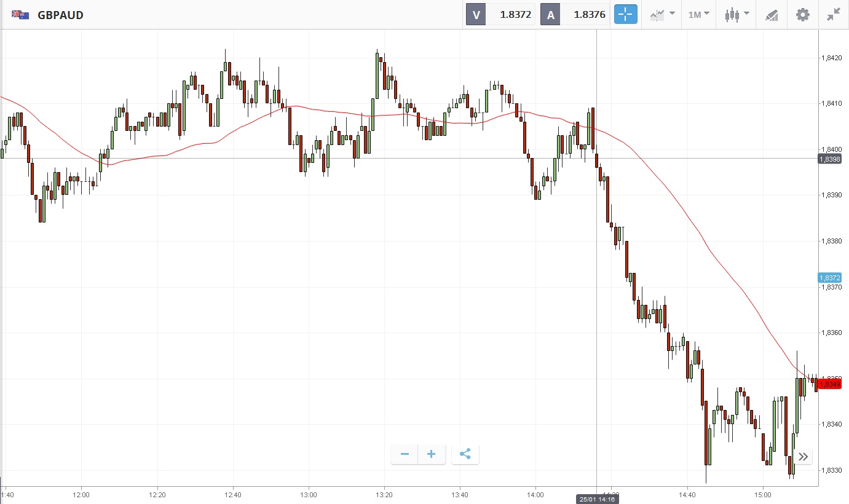Image resolution: width=849 pixels, height=504 pixels.
Task: Collapse the chart with shrink arrows
Action: [833, 15]
